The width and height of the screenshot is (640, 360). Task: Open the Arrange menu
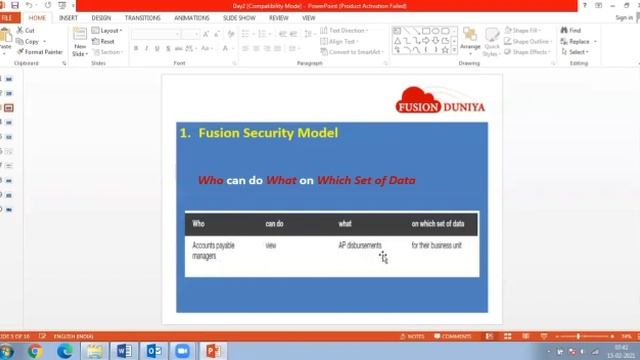click(470, 42)
